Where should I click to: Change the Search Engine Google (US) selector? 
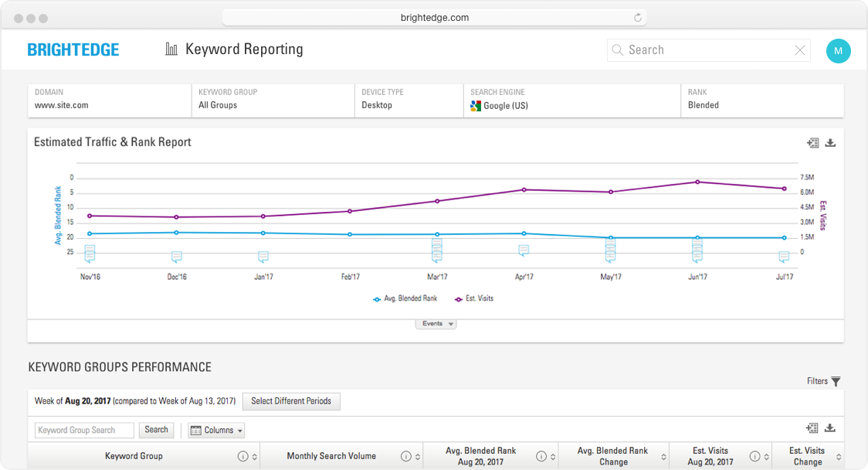(x=571, y=99)
